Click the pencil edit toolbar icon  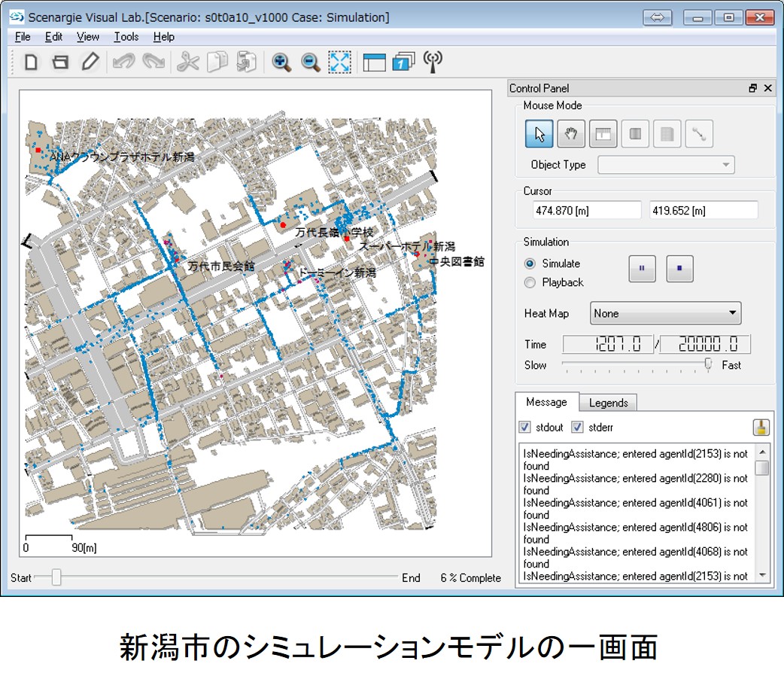90,62
